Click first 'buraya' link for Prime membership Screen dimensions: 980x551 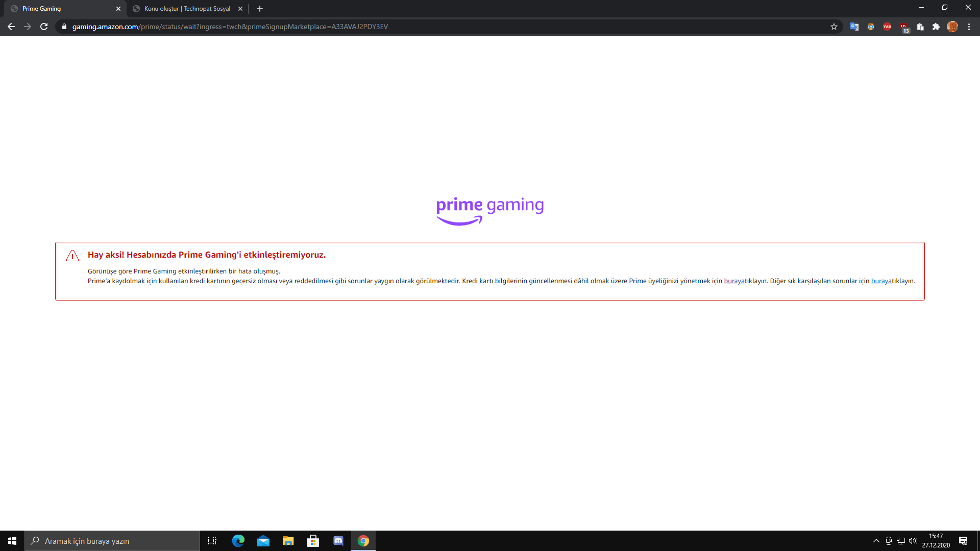[x=734, y=281]
